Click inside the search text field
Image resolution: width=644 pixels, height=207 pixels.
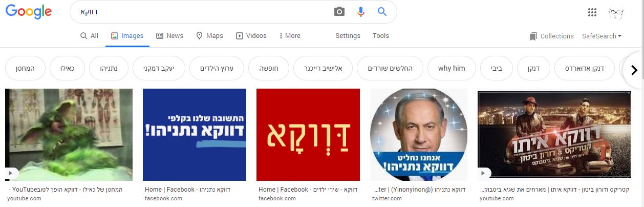click(202, 12)
